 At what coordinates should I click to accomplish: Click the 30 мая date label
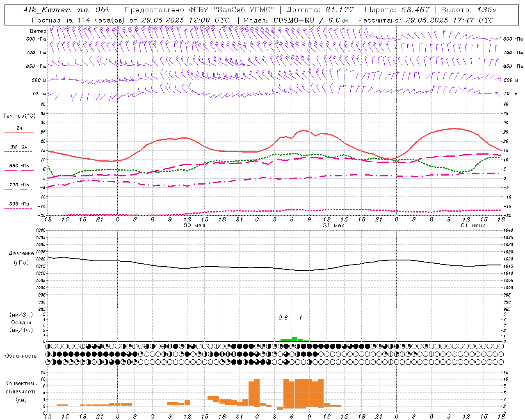click(x=194, y=226)
